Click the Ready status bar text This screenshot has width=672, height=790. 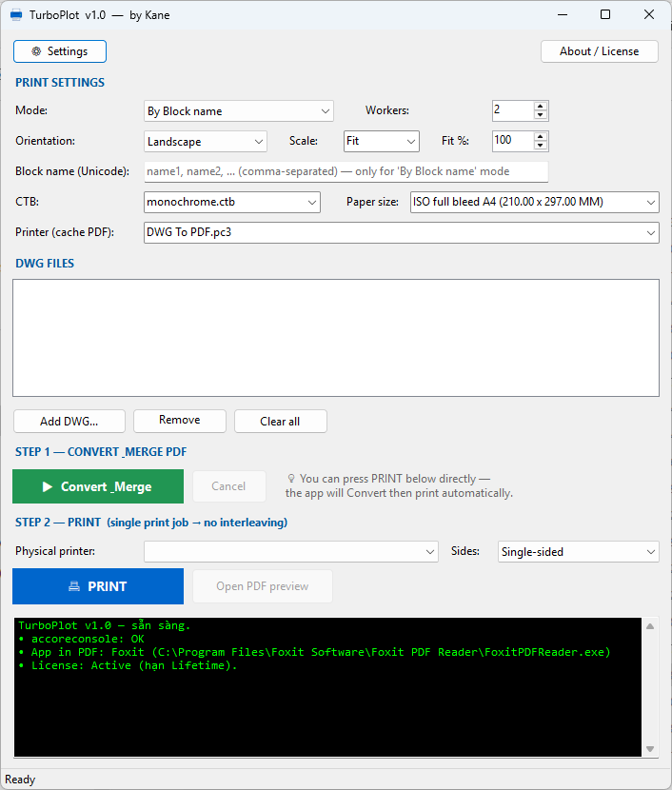(x=20, y=780)
